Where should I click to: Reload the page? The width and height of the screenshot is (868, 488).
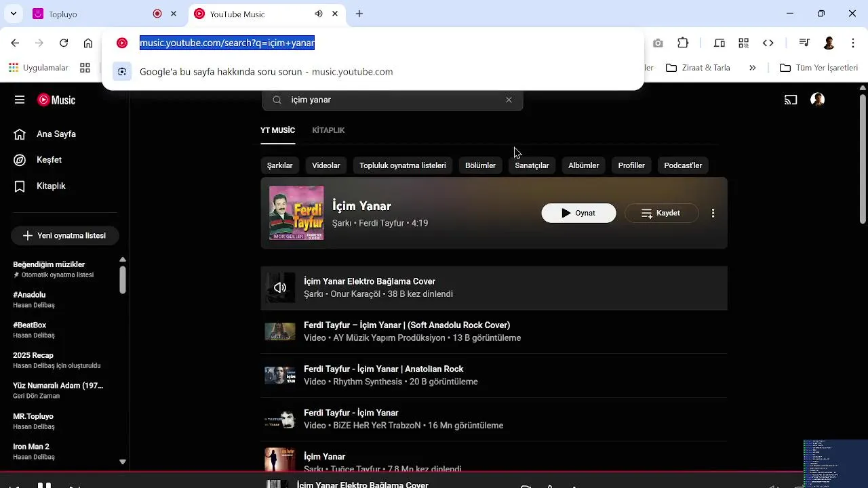coord(64,43)
